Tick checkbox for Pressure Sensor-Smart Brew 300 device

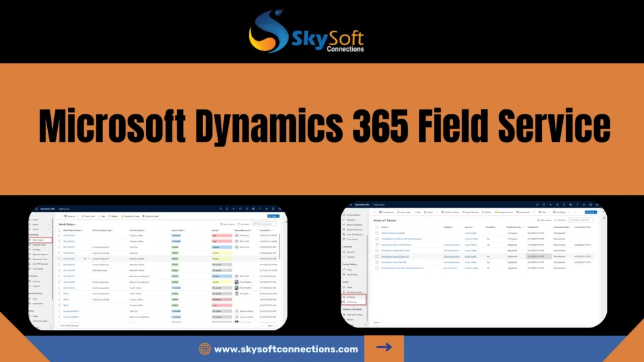(x=377, y=268)
